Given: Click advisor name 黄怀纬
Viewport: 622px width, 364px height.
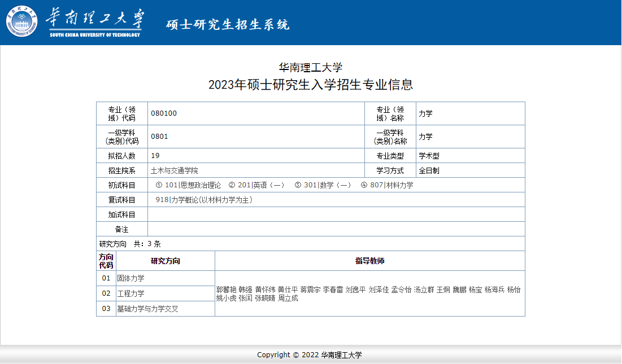Looking at the screenshot, I should pos(265,290).
